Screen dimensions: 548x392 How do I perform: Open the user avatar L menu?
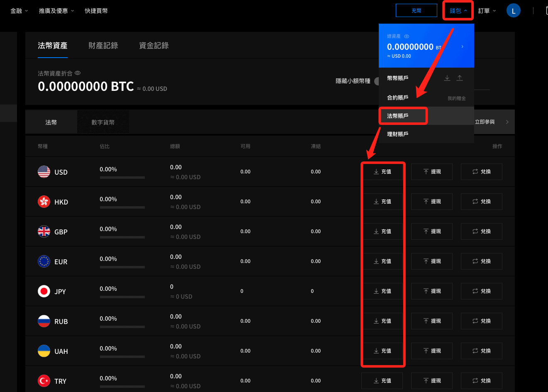(513, 10)
